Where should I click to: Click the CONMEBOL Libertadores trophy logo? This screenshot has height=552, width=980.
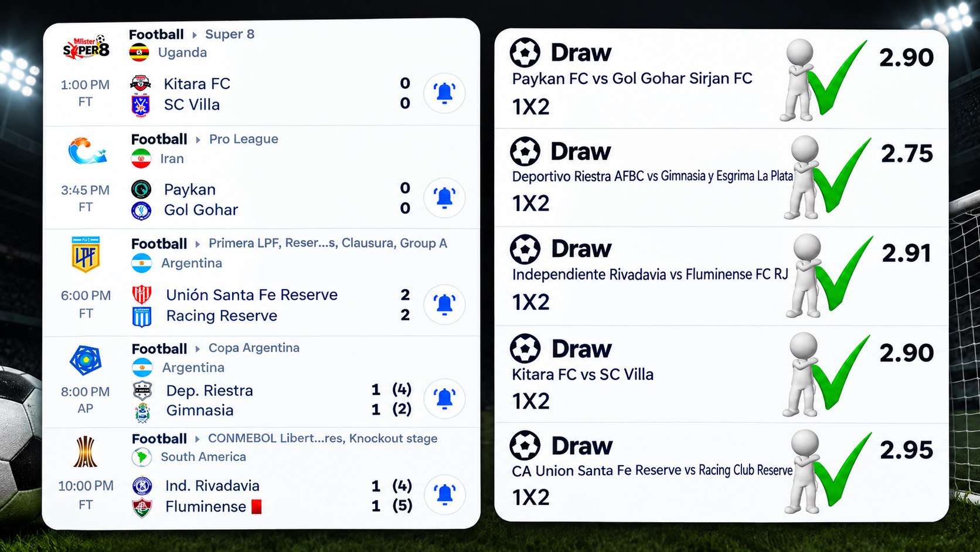click(85, 451)
